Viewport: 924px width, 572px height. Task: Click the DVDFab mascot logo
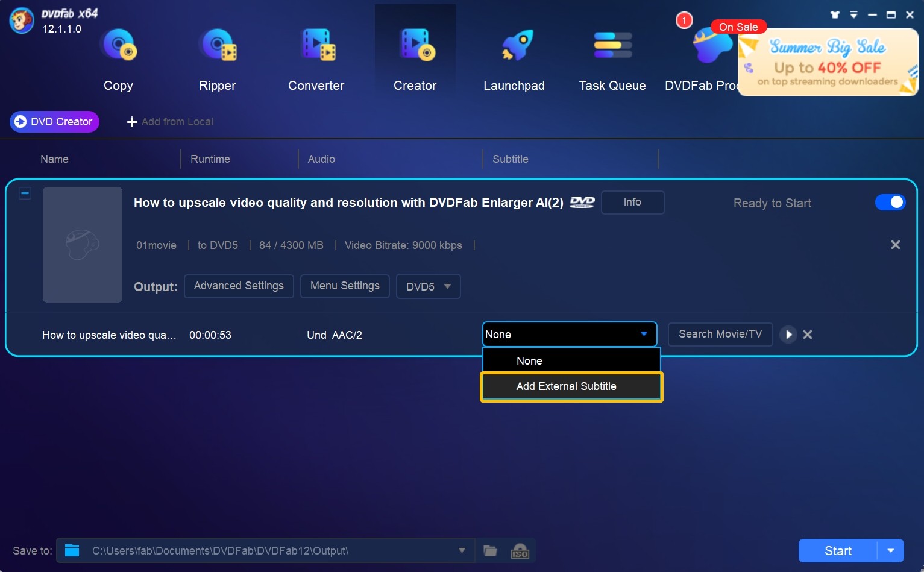click(x=21, y=21)
